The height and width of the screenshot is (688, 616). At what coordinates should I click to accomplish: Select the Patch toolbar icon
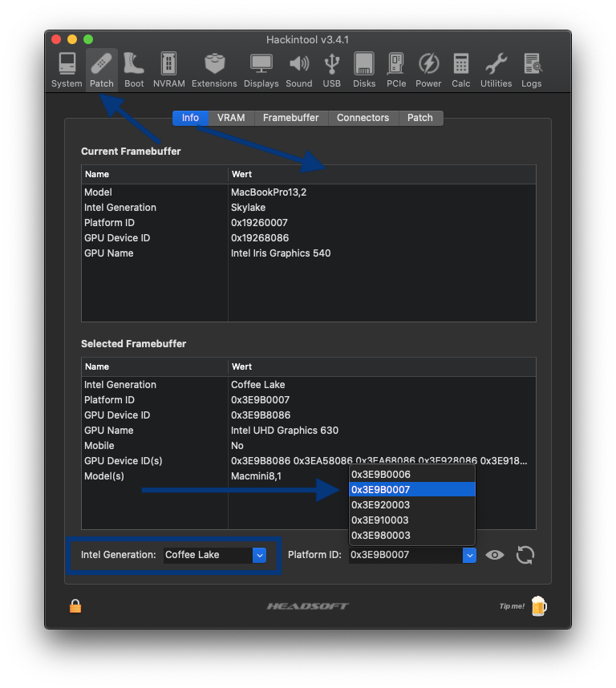[102, 71]
